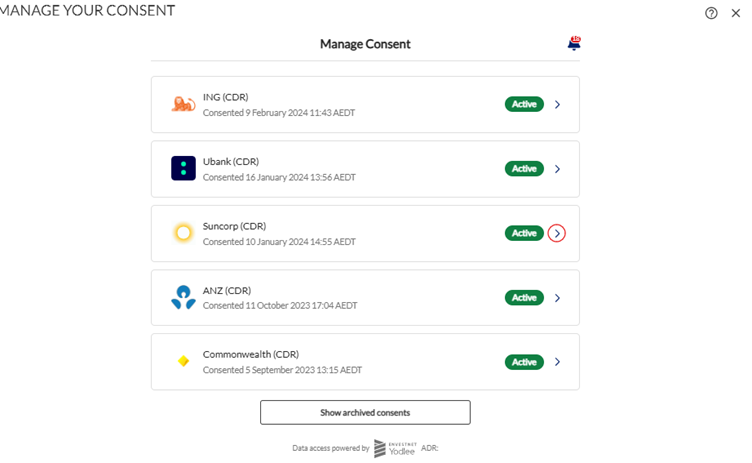752x463 pixels.
Task: Click the Manage Consent heading
Action: pyautogui.click(x=365, y=44)
